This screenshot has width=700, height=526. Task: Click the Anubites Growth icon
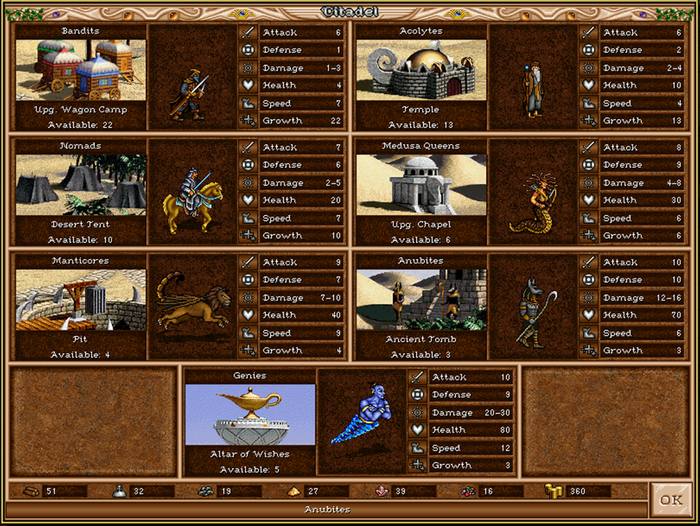(588, 350)
